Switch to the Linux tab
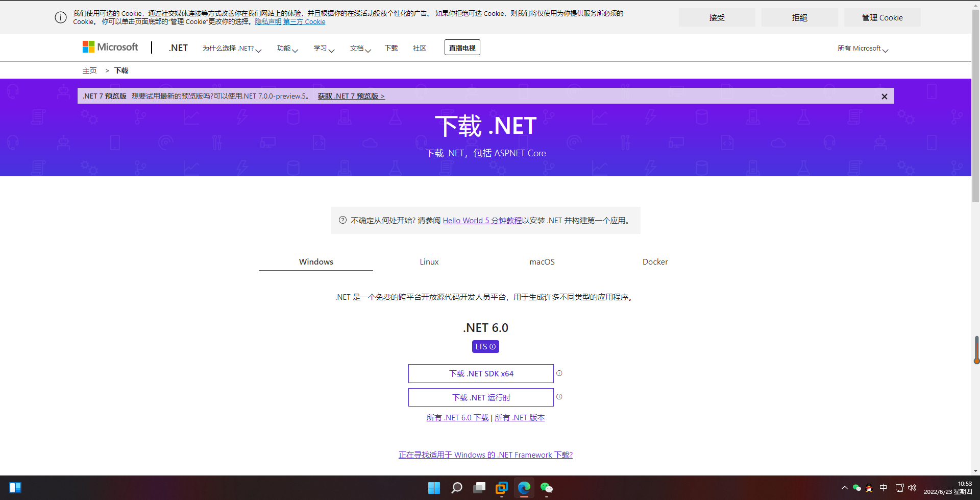Viewport: 980px width, 500px height. 429,261
